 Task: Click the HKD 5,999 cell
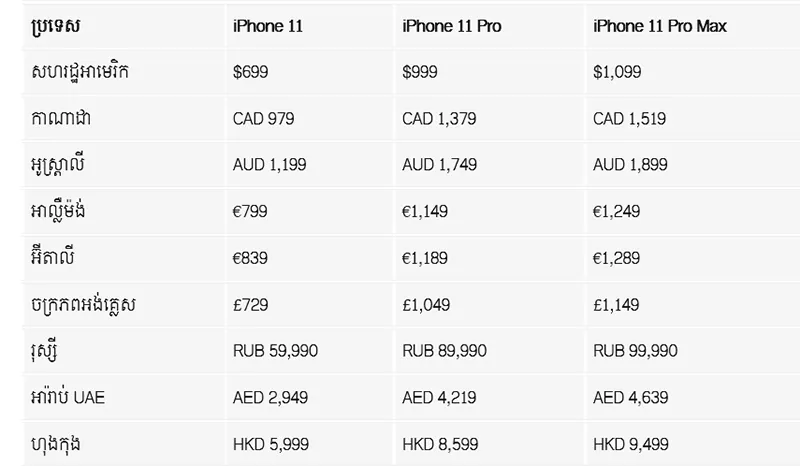pos(270,443)
